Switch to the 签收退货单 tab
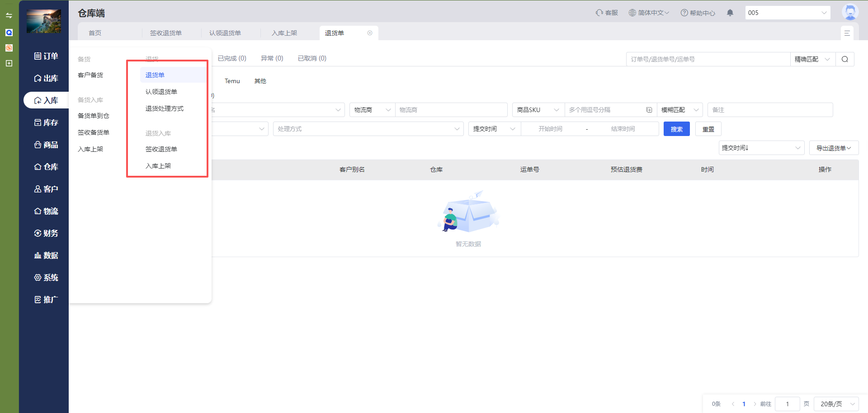Image resolution: width=868 pixels, height=413 pixels. point(166,33)
